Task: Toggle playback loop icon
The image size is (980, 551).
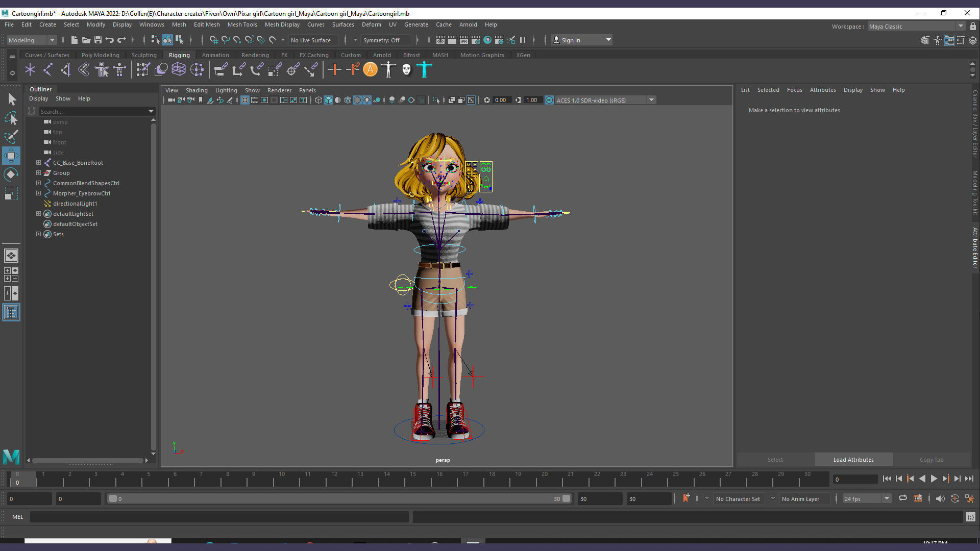Action: (x=903, y=498)
